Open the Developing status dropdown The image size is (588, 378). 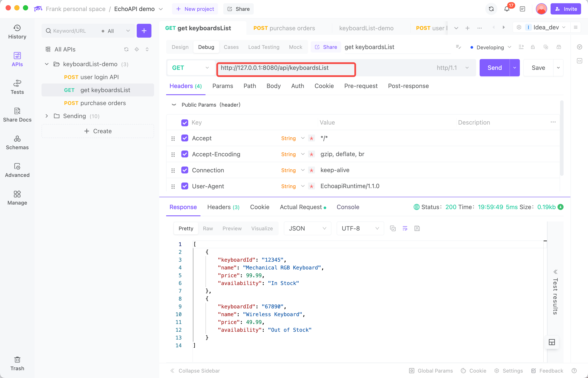tap(490, 47)
